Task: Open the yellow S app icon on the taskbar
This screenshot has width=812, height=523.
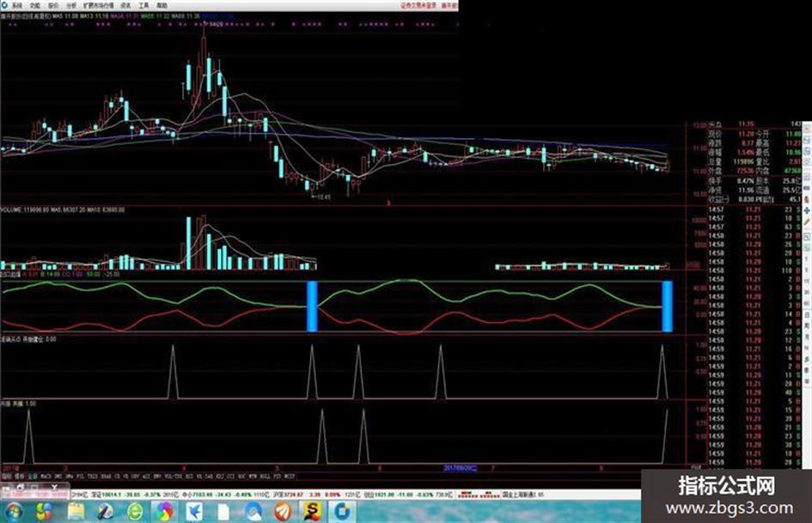Action: pos(312,512)
